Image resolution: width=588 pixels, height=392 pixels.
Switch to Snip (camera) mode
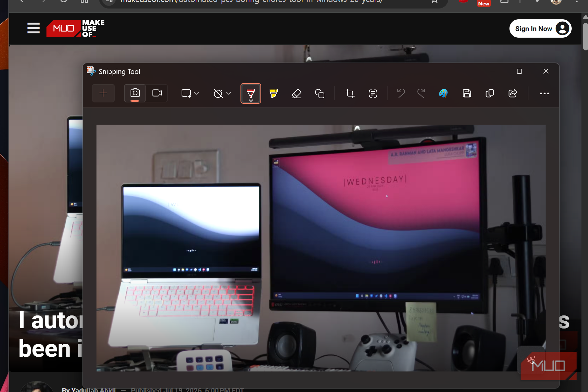(x=135, y=93)
